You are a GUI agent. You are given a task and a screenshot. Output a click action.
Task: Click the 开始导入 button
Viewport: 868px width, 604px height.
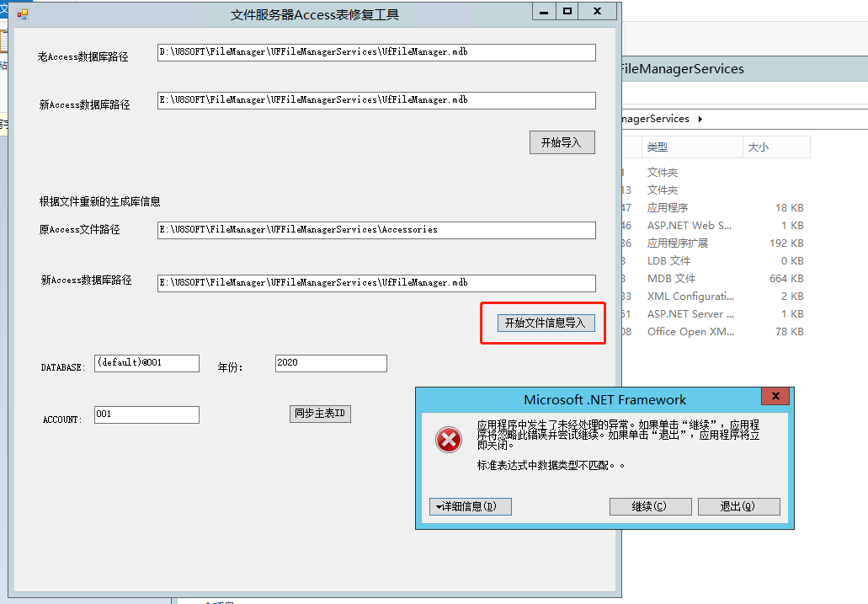coord(562,142)
